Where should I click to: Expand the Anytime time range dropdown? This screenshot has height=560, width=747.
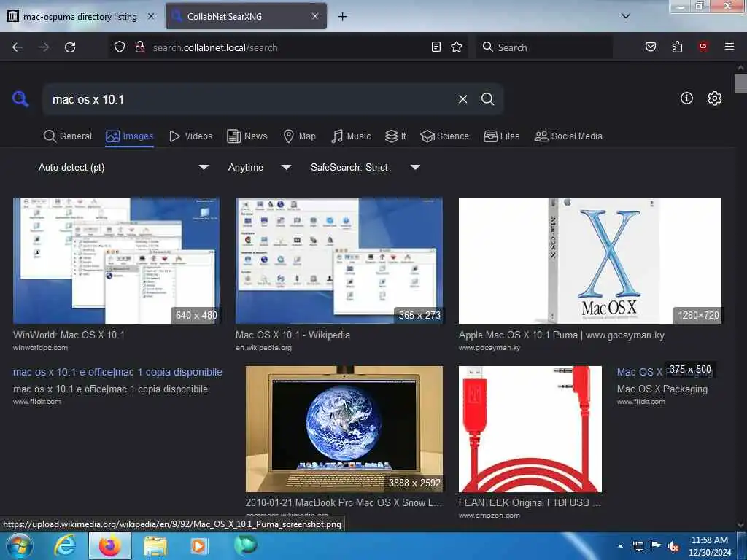tap(260, 167)
